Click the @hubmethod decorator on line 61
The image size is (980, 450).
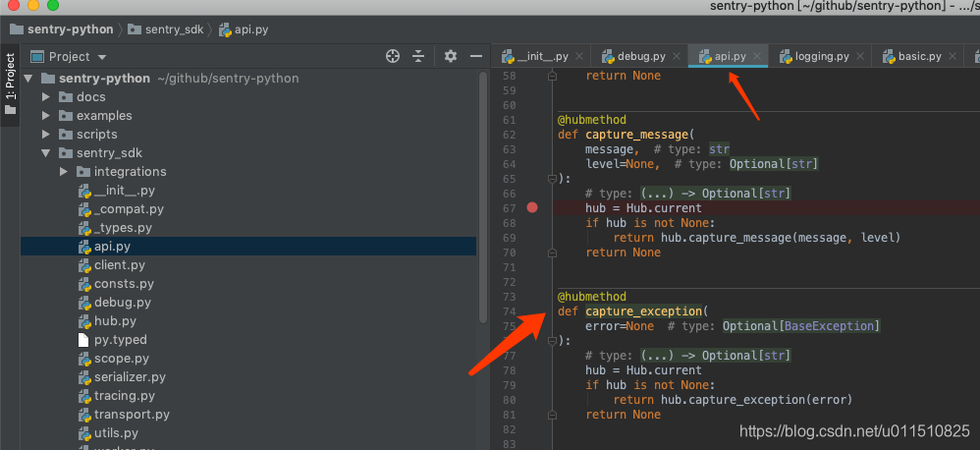coord(592,119)
